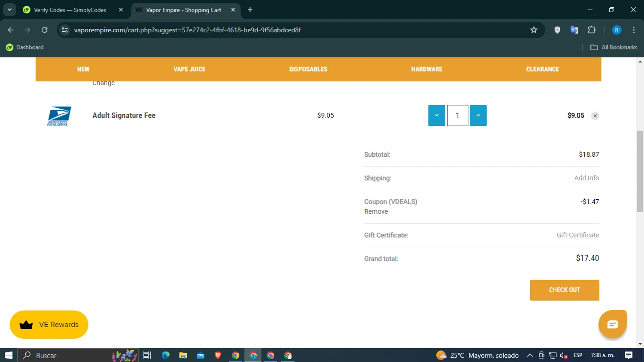This screenshot has height=362, width=644.
Task: Click the address bar URL
Action: click(x=187, y=30)
